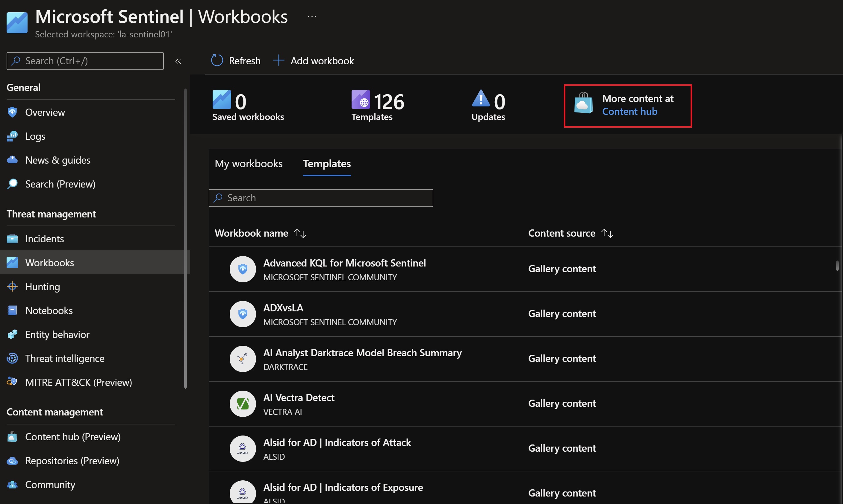Open the Content hub link

pyautogui.click(x=629, y=111)
